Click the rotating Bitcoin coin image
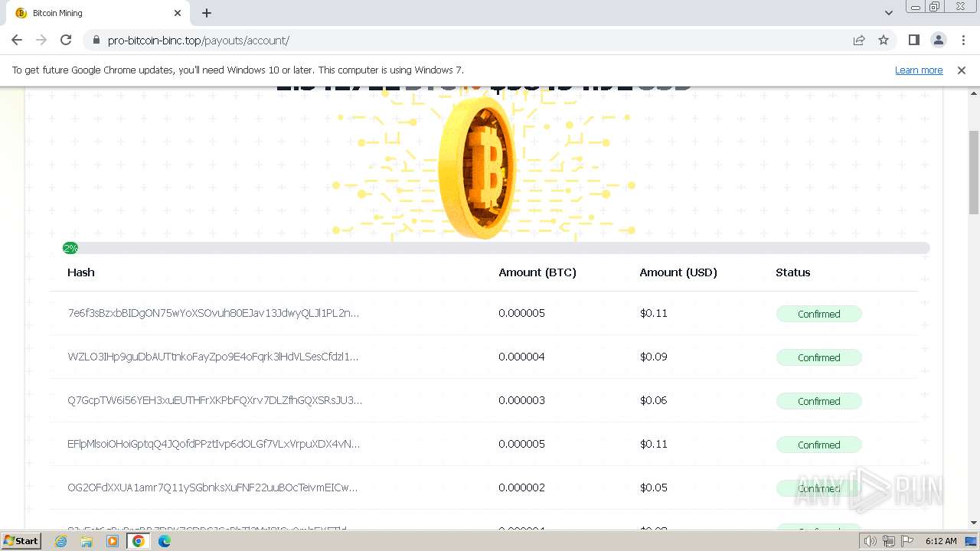The image size is (980, 551). tap(479, 168)
